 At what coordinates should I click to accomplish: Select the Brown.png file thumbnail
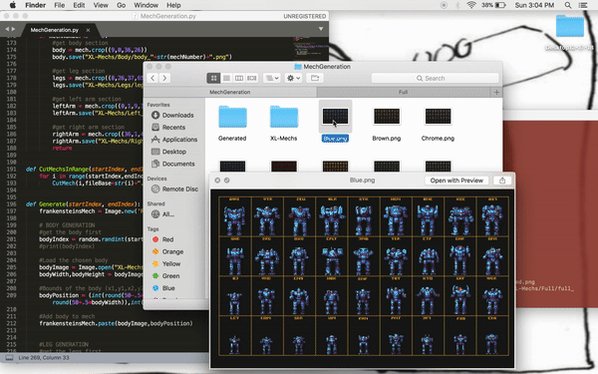(x=387, y=116)
